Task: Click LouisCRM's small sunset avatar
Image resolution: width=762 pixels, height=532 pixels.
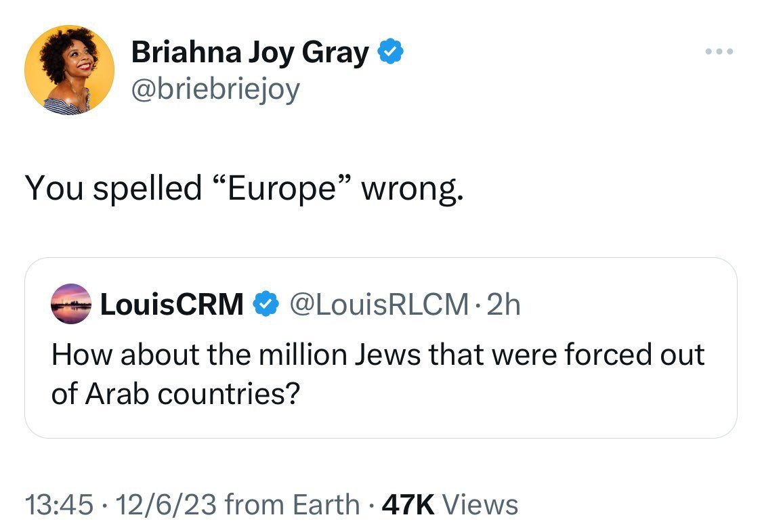Action: tap(71, 305)
